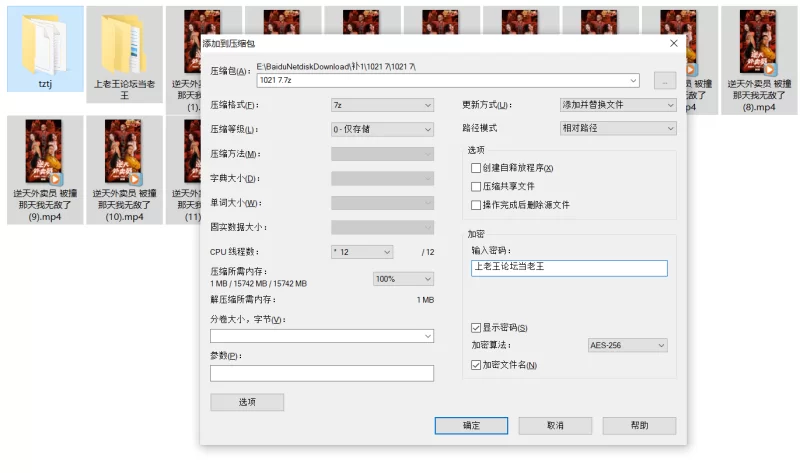
Task: Click the 取消 button
Action: tap(555, 426)
